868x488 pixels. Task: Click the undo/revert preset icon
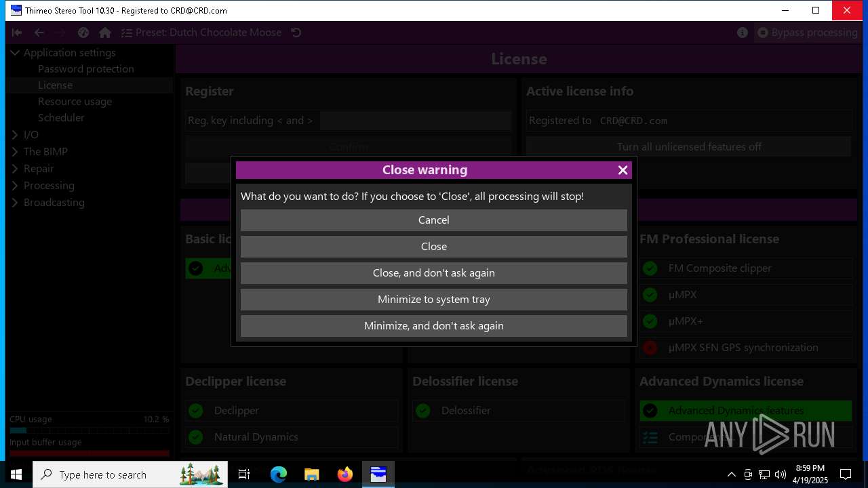(296, 33)
